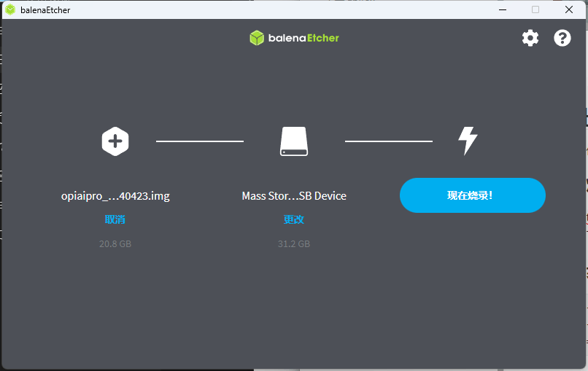The image size is (588, 371).
Task: Click the balenaEtcher title bar app icon
Action: tap(10, 9)
